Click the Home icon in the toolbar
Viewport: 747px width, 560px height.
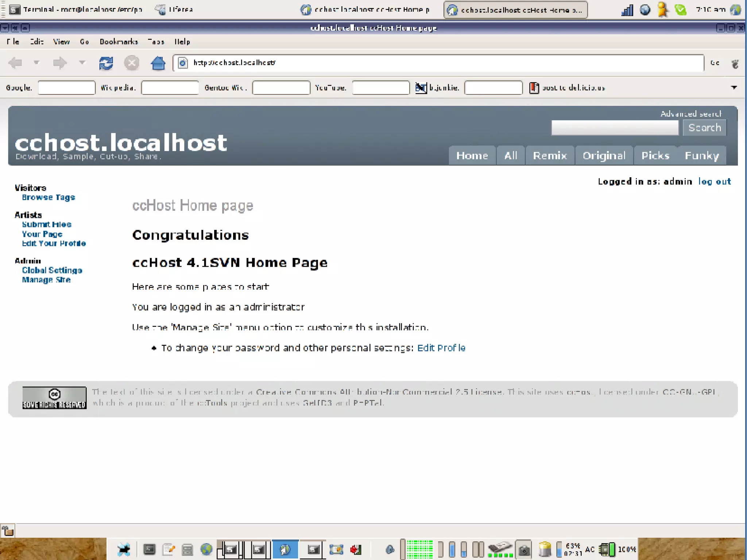(158, 63)
